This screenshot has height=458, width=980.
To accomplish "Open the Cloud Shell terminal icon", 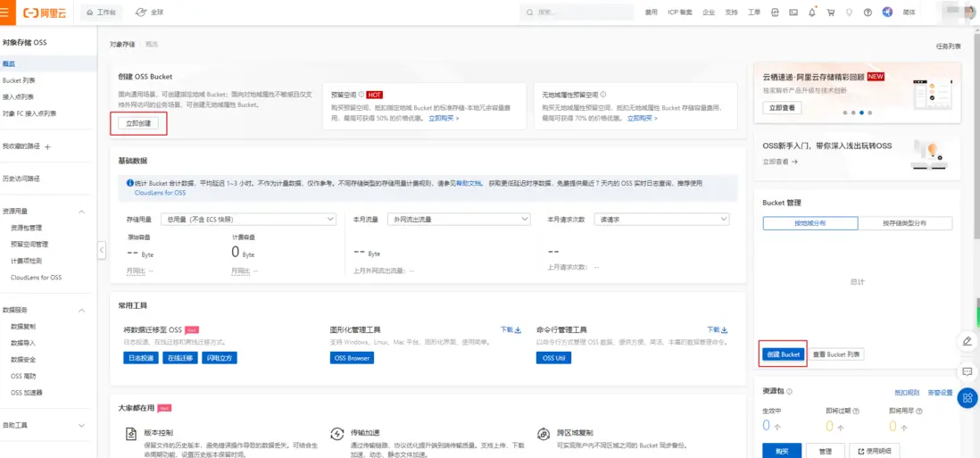I will tap(793, 12).
